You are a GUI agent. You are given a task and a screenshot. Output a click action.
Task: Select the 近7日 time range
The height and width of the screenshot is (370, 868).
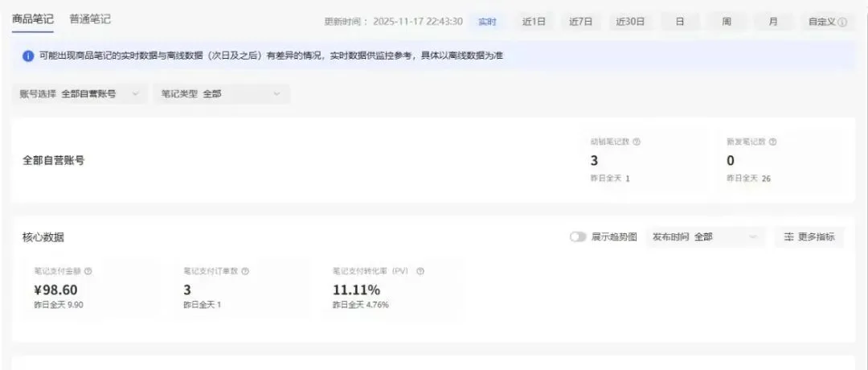581,23
